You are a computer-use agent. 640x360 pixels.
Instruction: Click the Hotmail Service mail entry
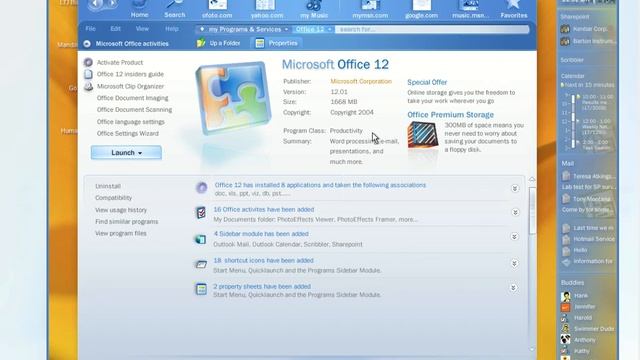588,239
